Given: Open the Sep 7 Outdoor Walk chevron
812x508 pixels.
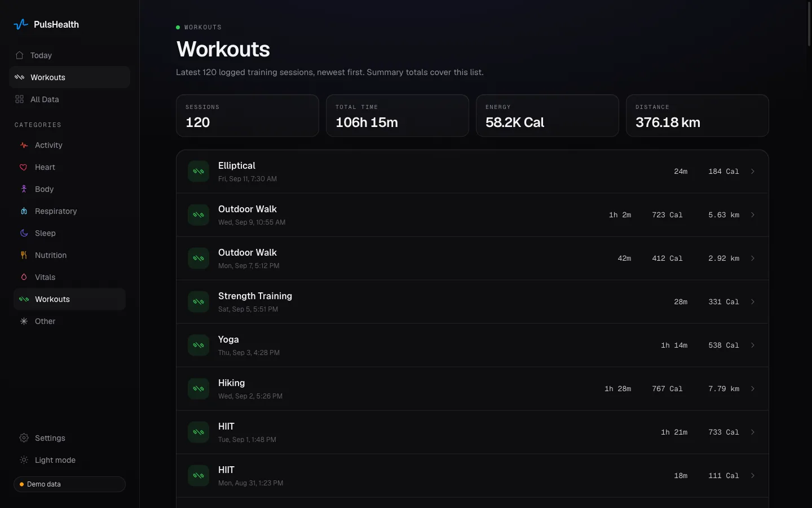Looking at the screenshot, I should tap(753, 259).
